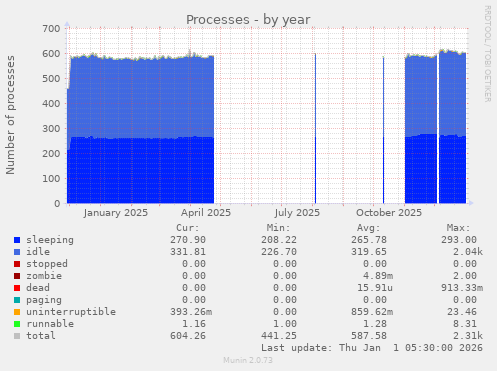Image resolution: width=497 pixels, height=371 pixels.
Task: Click the 'April 2025' x-axis label
Action: click(206, 213)
